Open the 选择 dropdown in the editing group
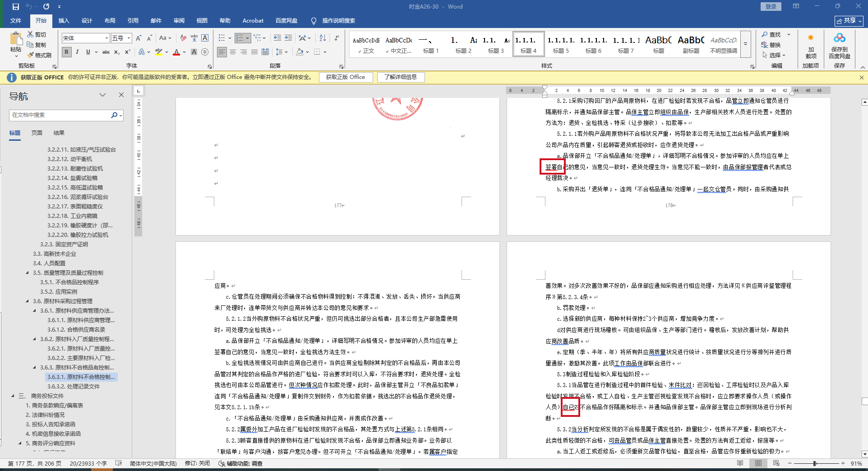This screenshot has height=471, width=868. coord(774,55)
